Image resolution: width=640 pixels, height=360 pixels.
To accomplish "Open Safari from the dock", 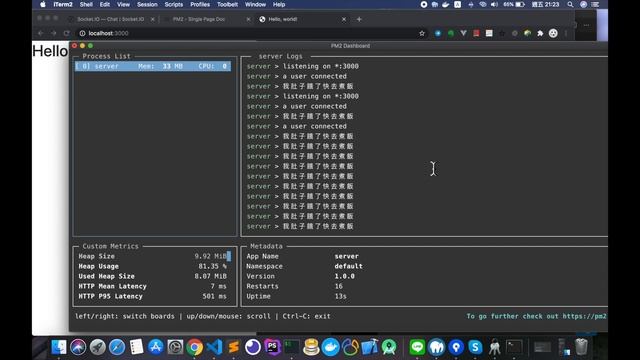I will [x=117, y=347].
